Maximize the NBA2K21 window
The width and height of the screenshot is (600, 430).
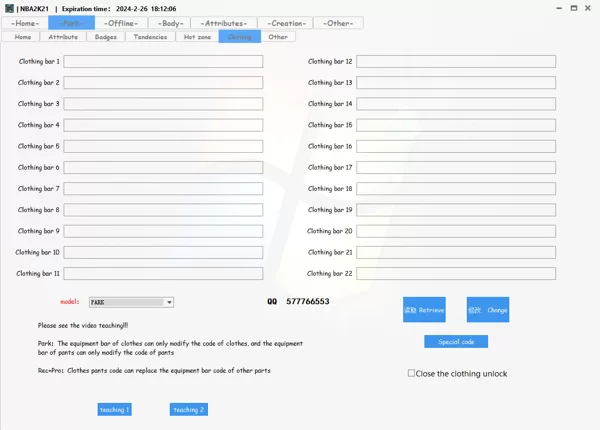pyautogui.click(x=574, y=8)
